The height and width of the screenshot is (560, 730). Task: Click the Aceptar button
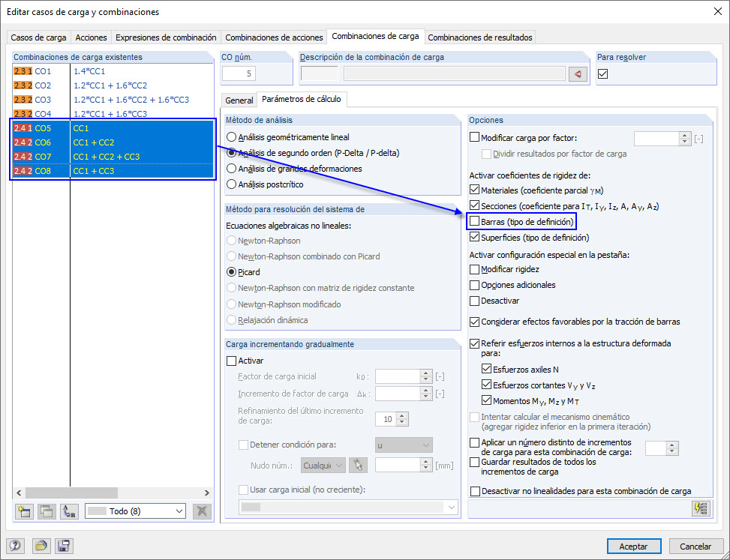click(633, 546)
